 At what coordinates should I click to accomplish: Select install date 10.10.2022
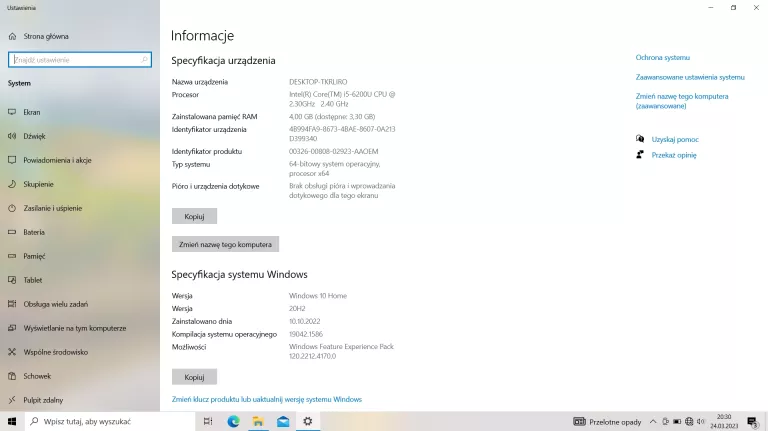[x=305, y=321]
